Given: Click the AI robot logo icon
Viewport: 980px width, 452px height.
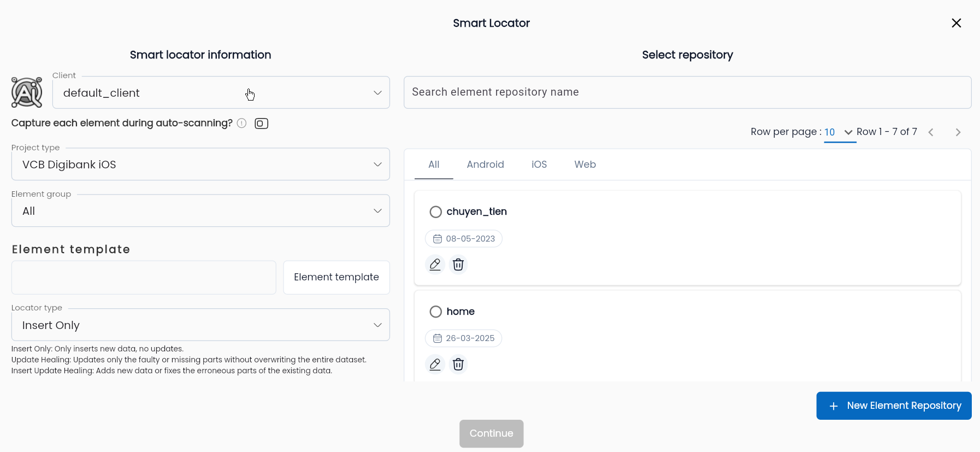Looking at the screenshot, I should (27, 92).
